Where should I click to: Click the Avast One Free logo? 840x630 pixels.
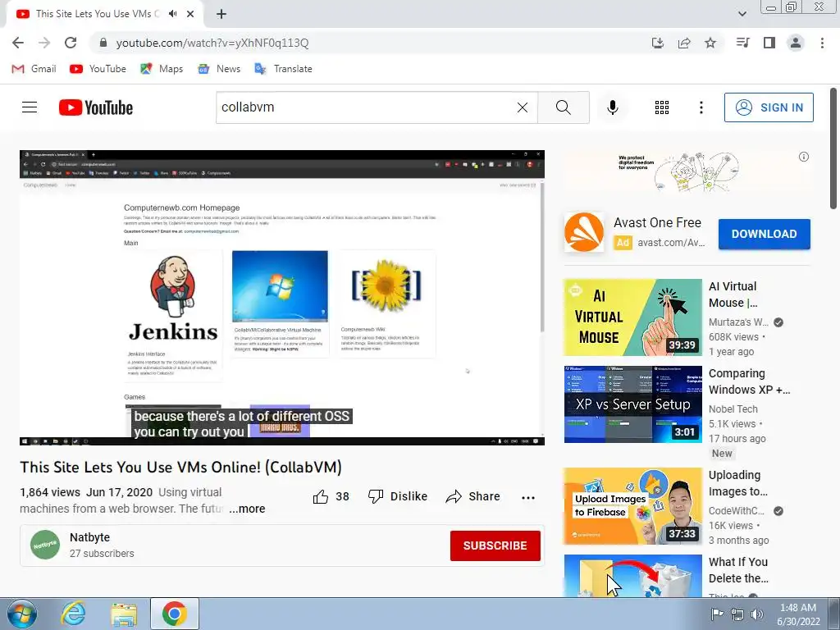(x=583, y=232)
